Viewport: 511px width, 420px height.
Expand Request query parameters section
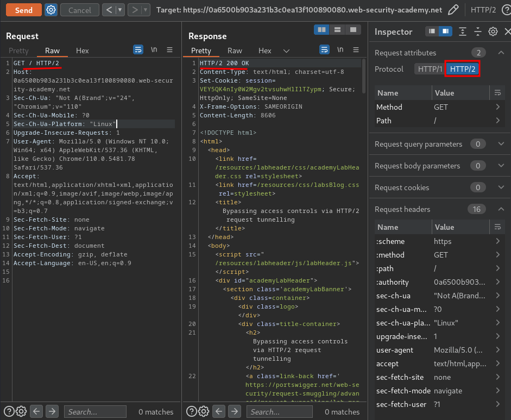point(501,144)
